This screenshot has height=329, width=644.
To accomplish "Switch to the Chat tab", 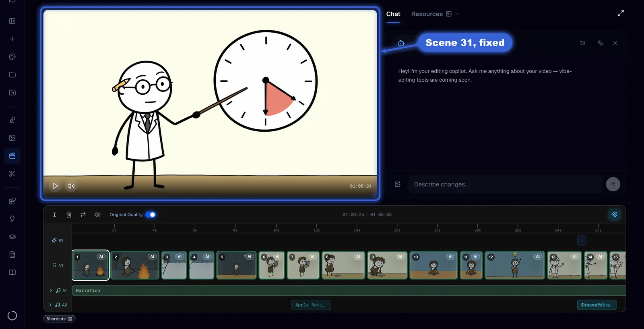I will (x=393, y=14).
